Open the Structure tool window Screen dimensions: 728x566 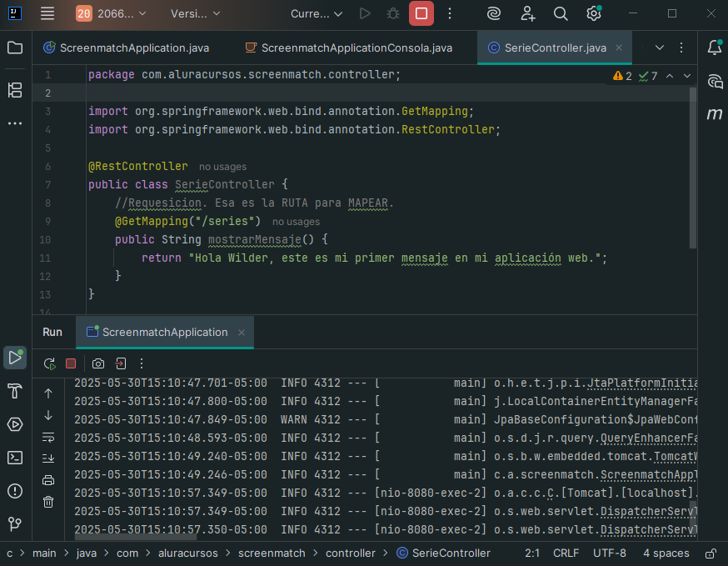15,90
